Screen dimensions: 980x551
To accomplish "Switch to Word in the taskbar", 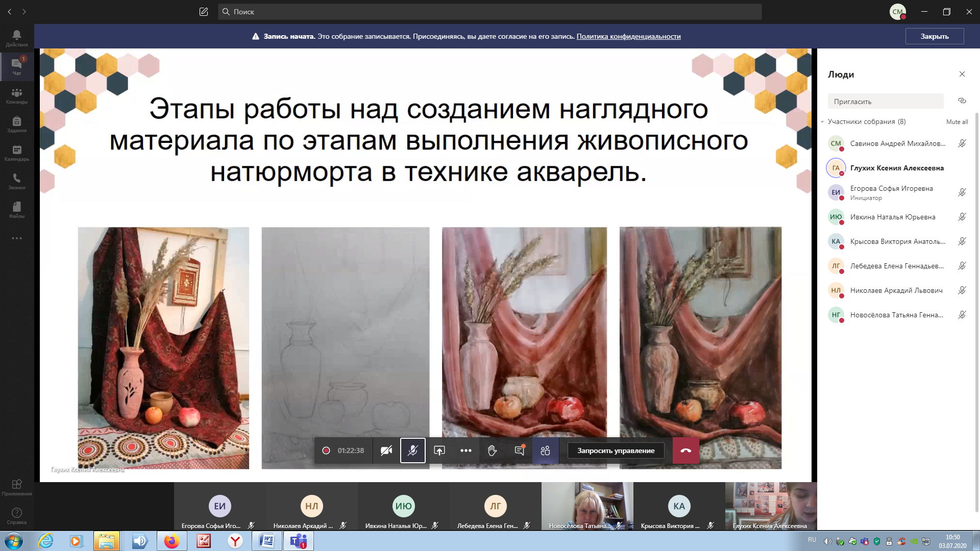I will [x=266, y=541].
